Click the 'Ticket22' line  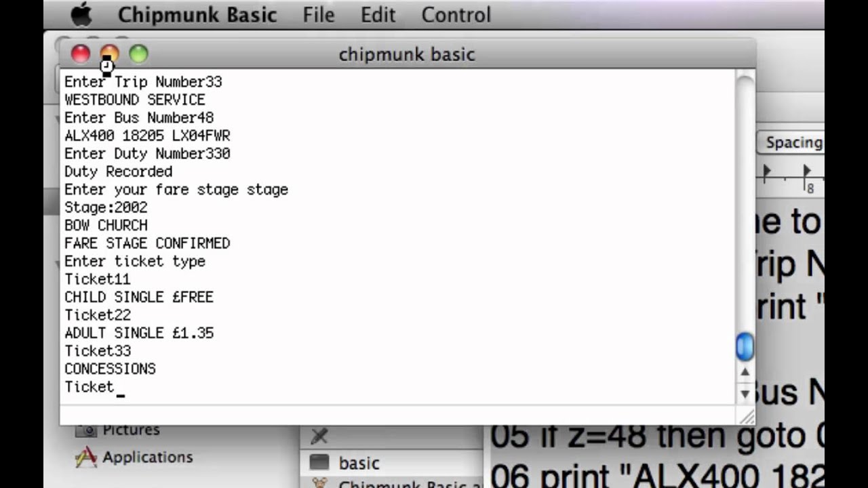tap(98, 315)
